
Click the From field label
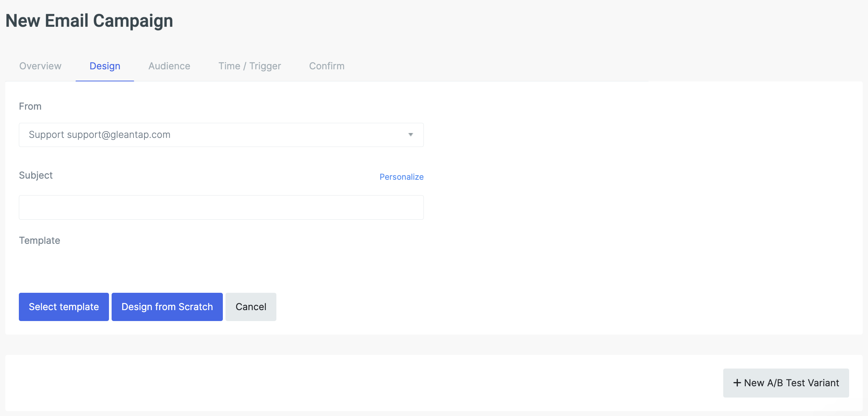30,106
